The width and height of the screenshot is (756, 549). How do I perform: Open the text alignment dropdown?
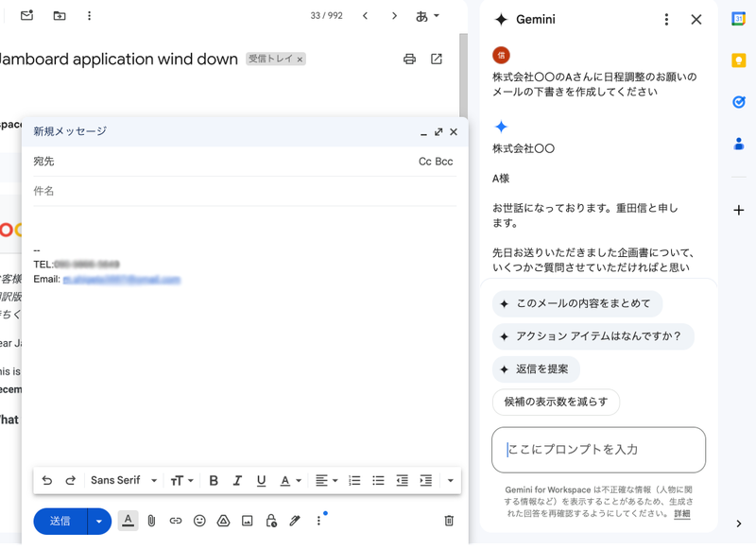(327, 481)
